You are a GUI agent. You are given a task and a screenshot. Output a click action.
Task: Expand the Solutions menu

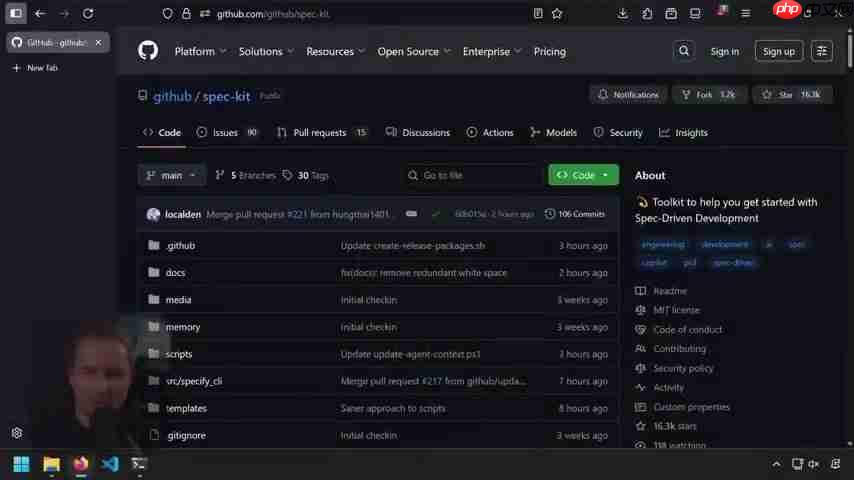point(266,52)
